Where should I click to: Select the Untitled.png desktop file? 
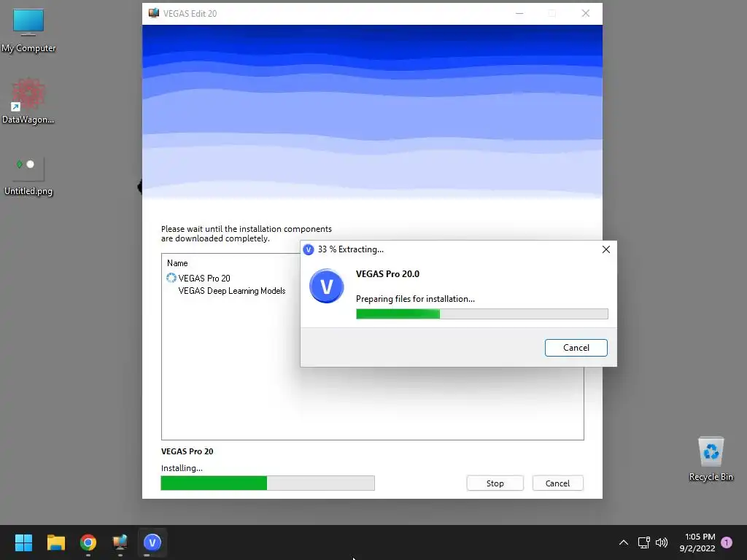[x=28, y=176]
